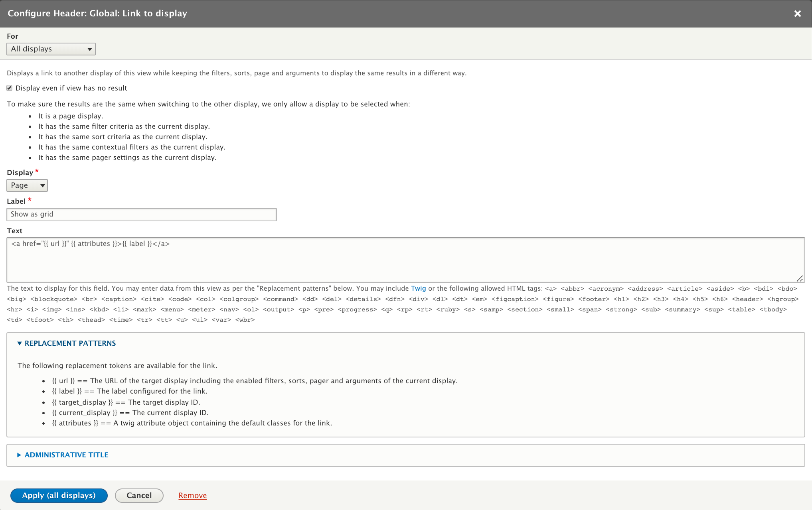Click the dropdown arrow icon on the For selector
This screenshot has height=510, width=812.
click(x=89, y=49)
